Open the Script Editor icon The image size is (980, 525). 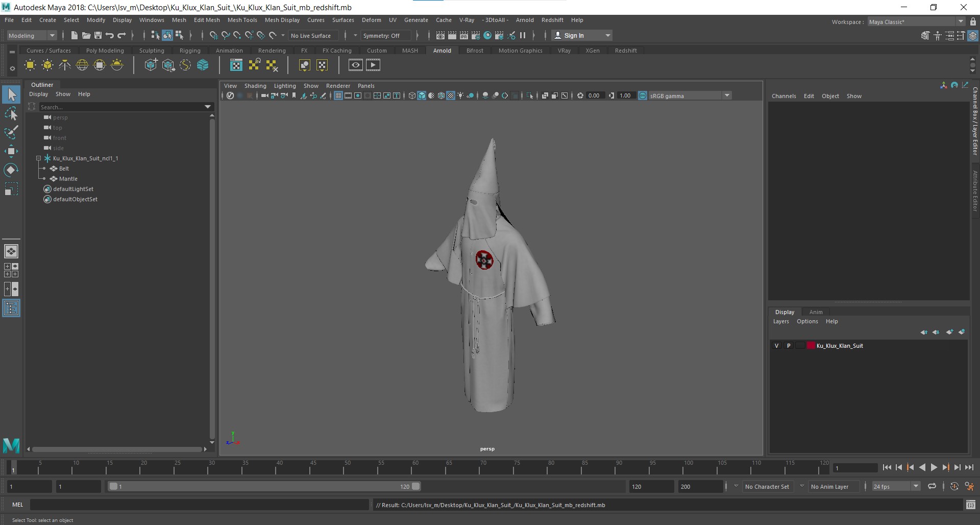coord(971,505)
